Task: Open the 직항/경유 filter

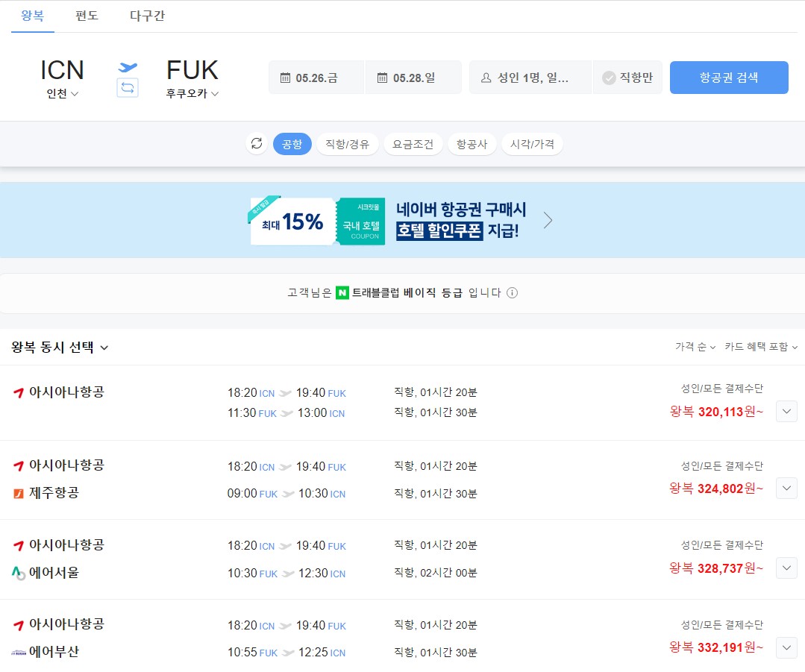Action: click(348, 144)
